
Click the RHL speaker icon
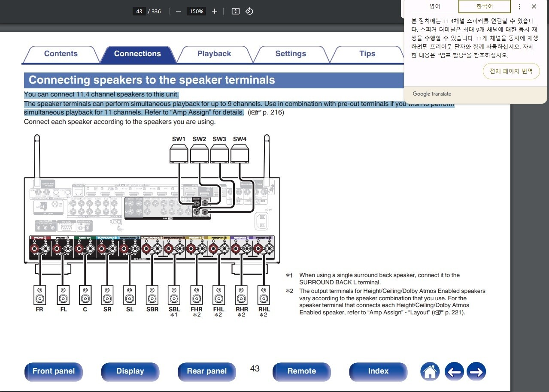264,295
